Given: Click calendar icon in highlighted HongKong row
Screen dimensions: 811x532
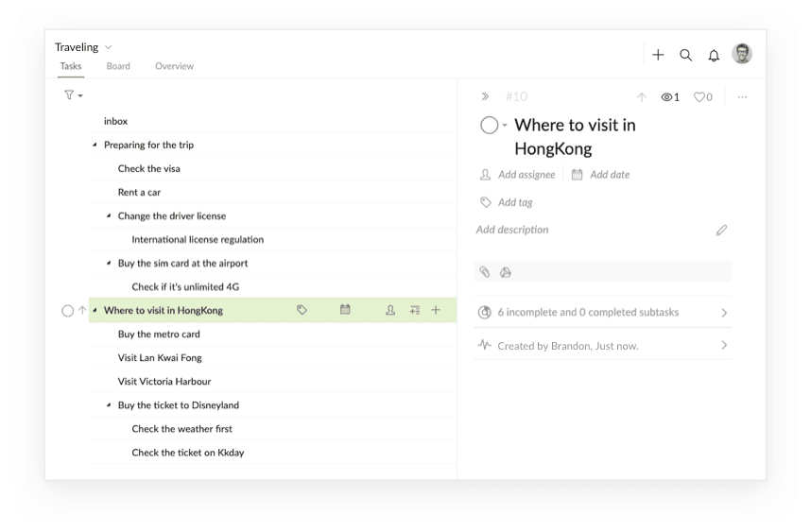Looking at the screenshot, I should coord(345,310).
